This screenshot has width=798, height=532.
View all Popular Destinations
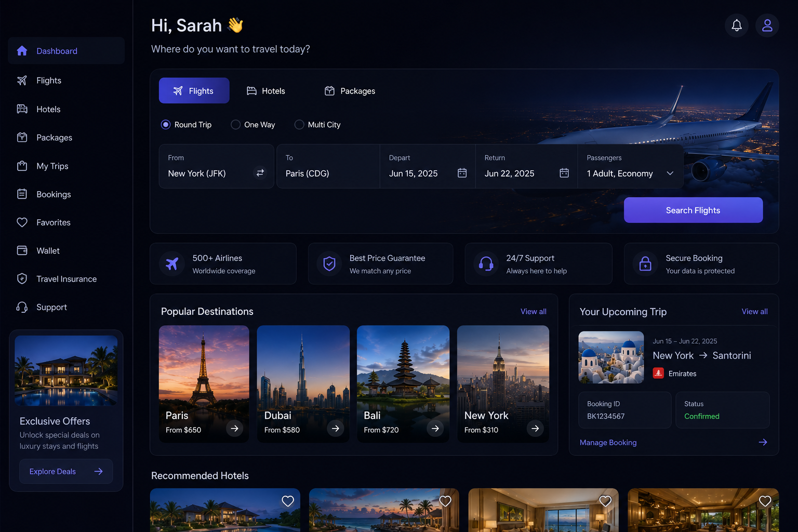coord(534,312)
